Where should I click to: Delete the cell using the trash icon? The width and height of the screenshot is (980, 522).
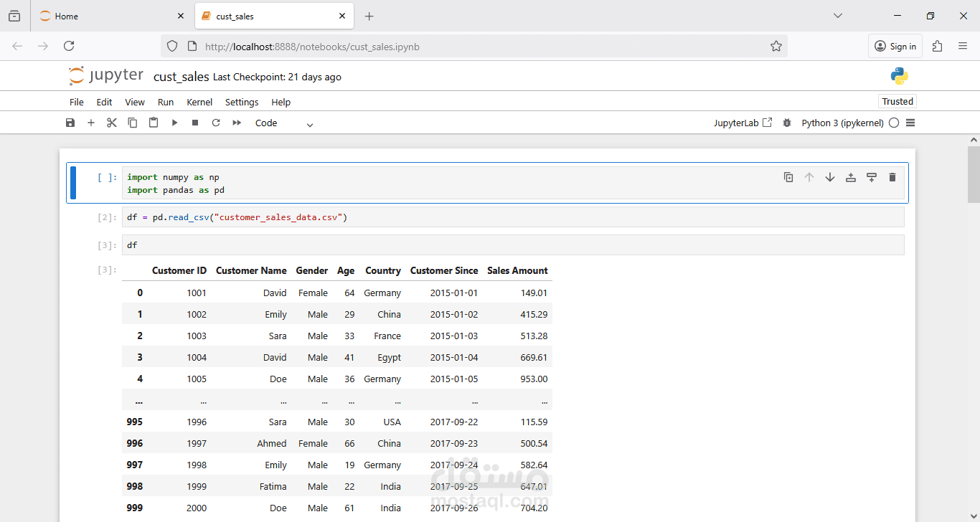tap(892, 177)
